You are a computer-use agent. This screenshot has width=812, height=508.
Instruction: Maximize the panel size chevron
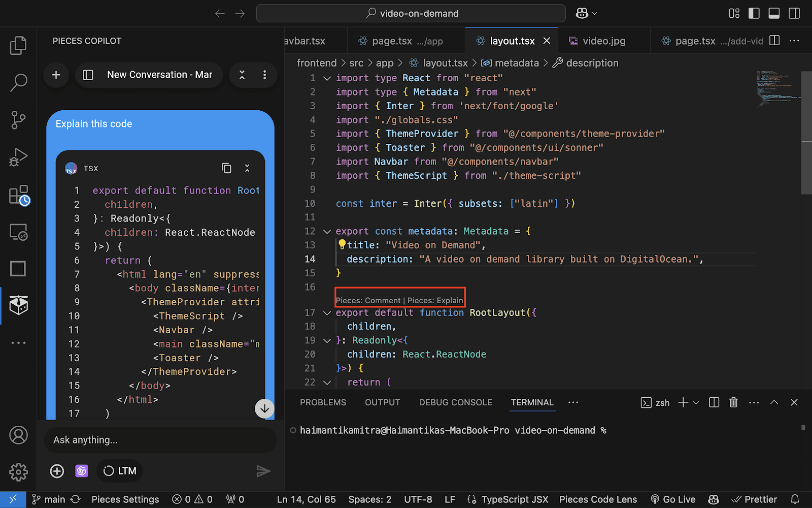[x=774, y=403]
